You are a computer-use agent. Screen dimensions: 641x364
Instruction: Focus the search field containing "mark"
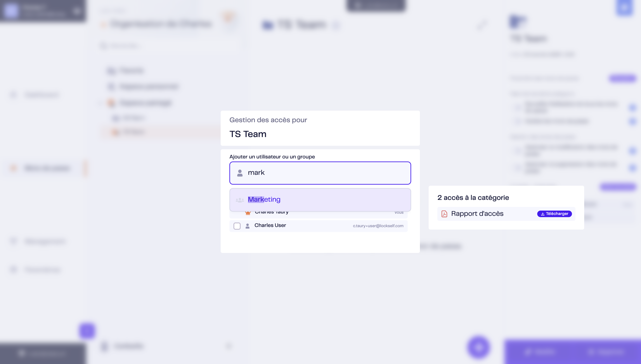(x=320, y=173)
